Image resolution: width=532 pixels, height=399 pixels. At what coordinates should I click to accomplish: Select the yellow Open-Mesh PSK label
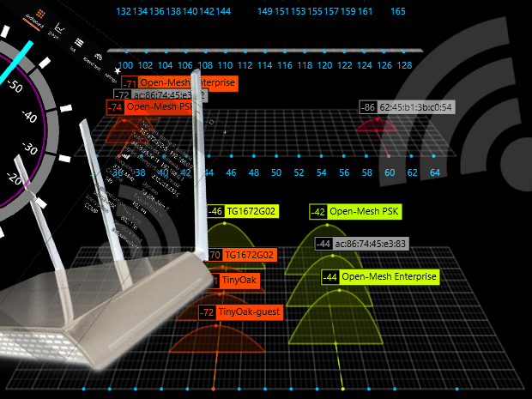[x=365, y=211]
